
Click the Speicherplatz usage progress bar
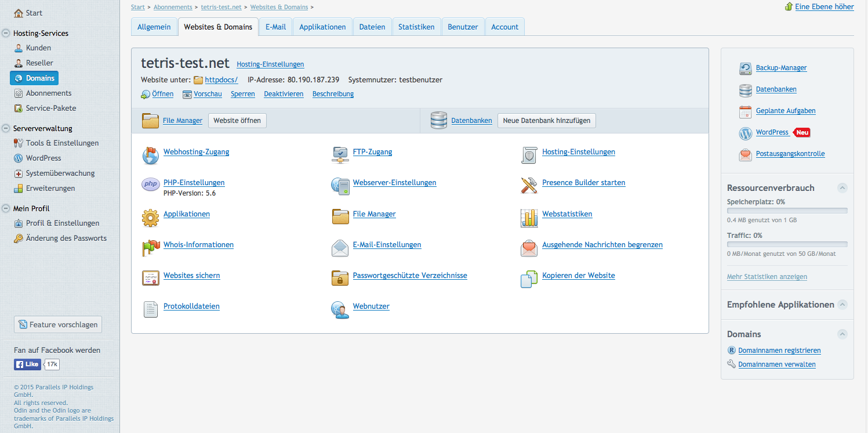787,211
